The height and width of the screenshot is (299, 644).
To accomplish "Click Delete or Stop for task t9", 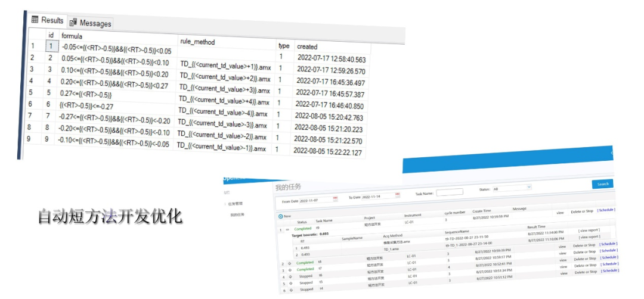I will pos(582,211).
